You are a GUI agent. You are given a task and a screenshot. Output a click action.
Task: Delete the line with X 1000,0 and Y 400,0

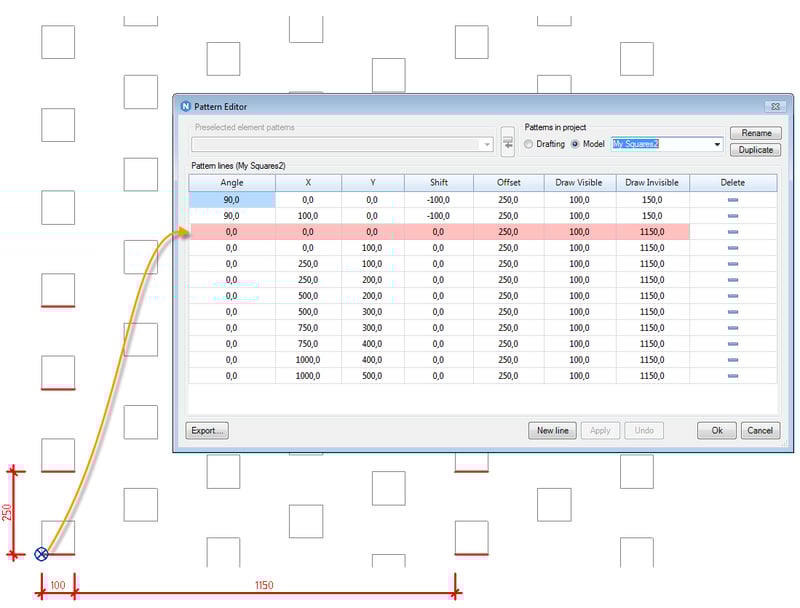pos(733,360)
